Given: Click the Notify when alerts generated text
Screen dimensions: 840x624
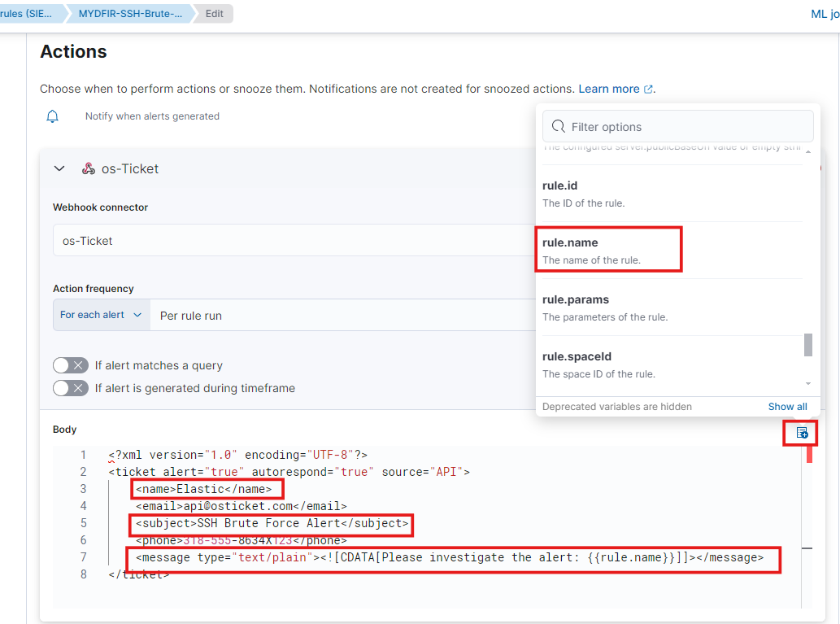Looking at the screenshot, I should click(152, 116).
